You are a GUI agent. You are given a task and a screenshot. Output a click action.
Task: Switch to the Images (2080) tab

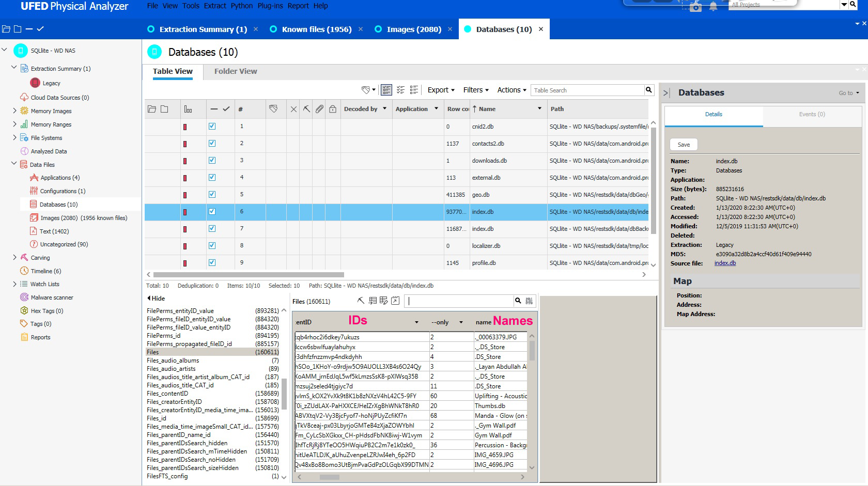414,29
